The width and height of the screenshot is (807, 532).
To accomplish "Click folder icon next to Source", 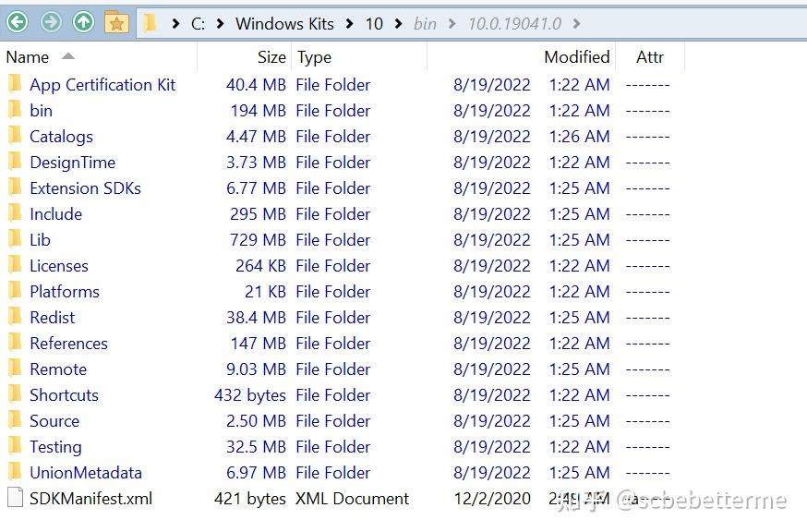I will pos(15,420).
